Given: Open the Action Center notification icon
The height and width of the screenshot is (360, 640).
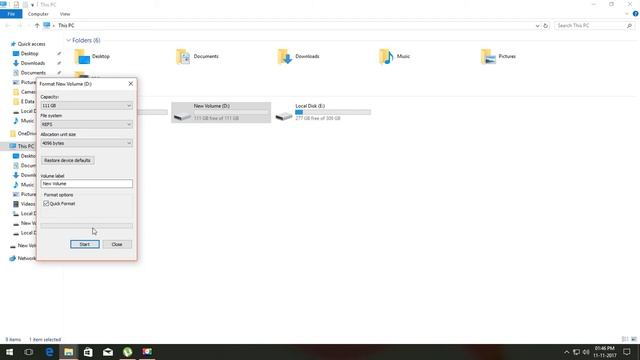Looking at the screenshot, I should (x=627, y=352).
